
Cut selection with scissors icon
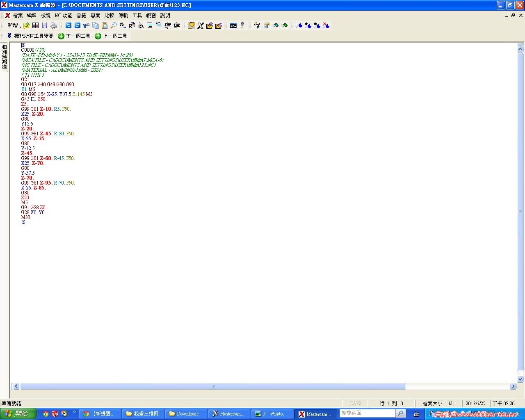(x=87, y=25)
